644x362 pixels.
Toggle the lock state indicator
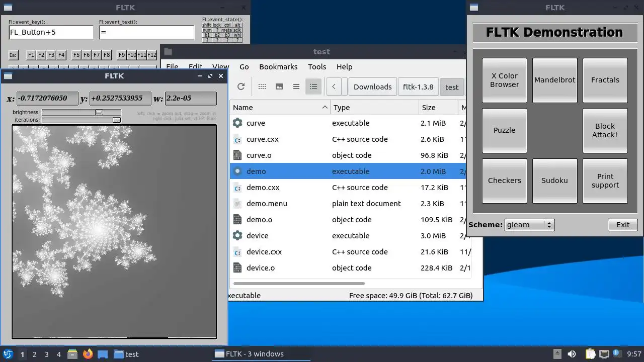click(x=217, y=25)
